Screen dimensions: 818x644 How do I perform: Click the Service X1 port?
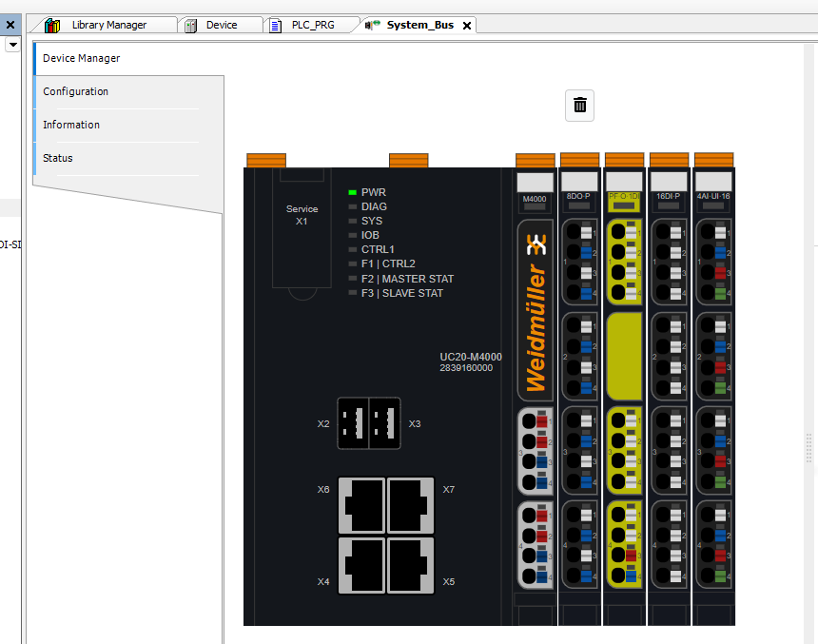302,228
